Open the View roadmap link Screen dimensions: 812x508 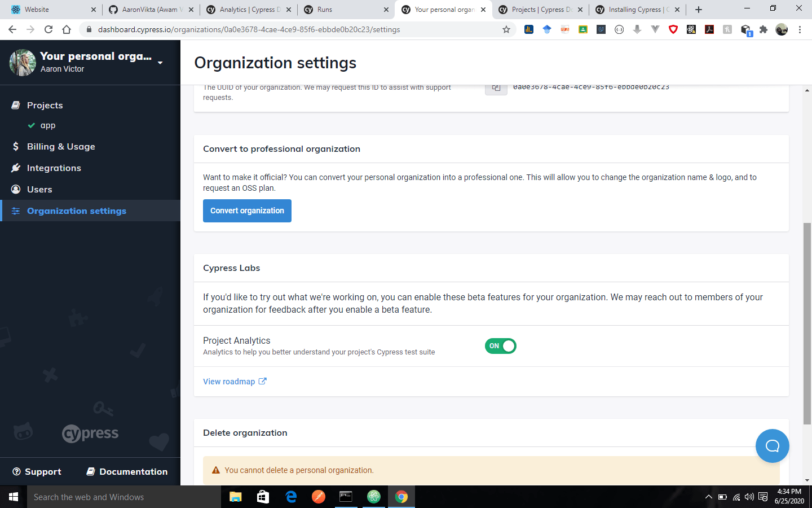click(230, 381)
